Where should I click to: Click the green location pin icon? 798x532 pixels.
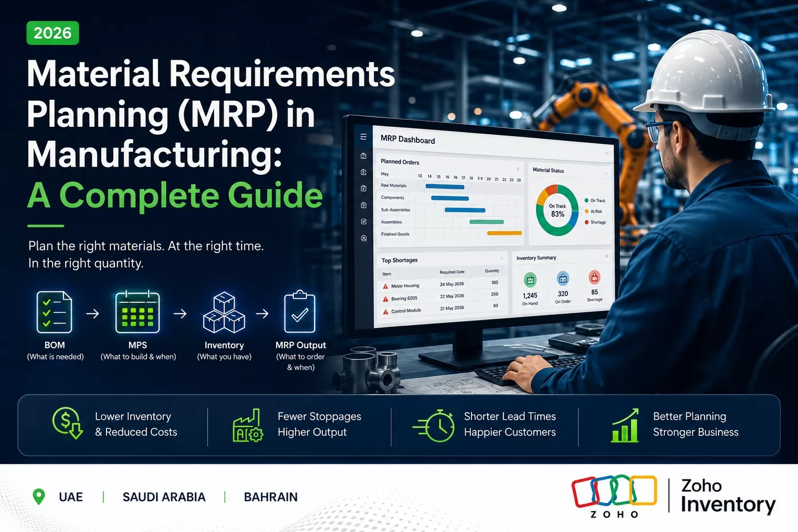pyautogui.click(x=38, y=497)
